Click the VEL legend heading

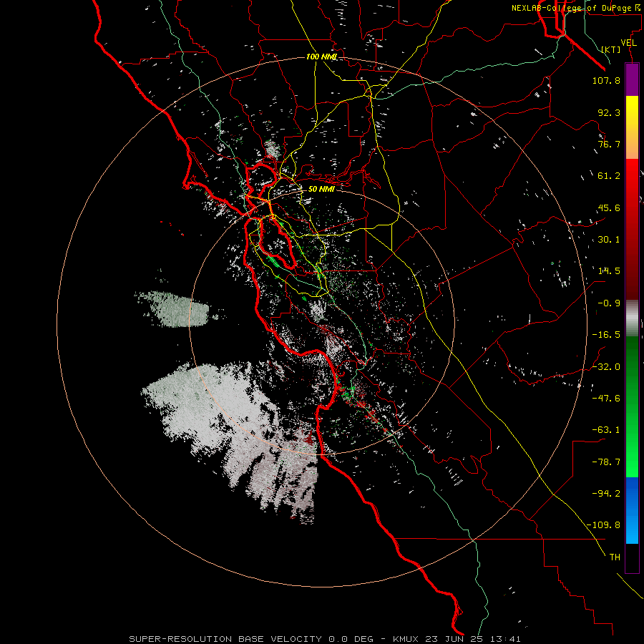pos(628,43)
